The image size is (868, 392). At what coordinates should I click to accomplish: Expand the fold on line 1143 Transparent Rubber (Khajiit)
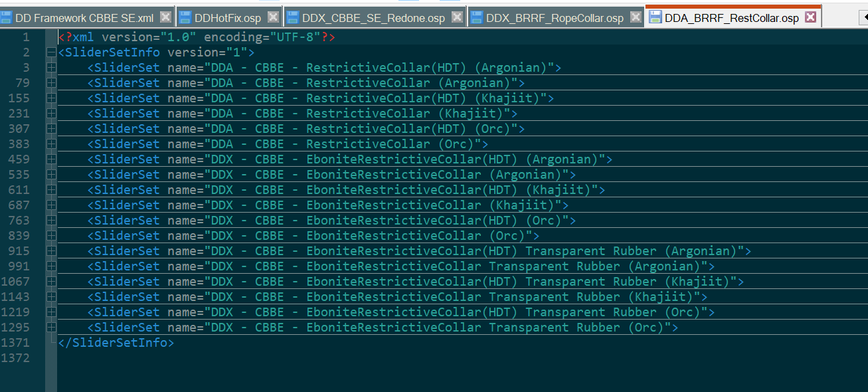coord(51,297)
